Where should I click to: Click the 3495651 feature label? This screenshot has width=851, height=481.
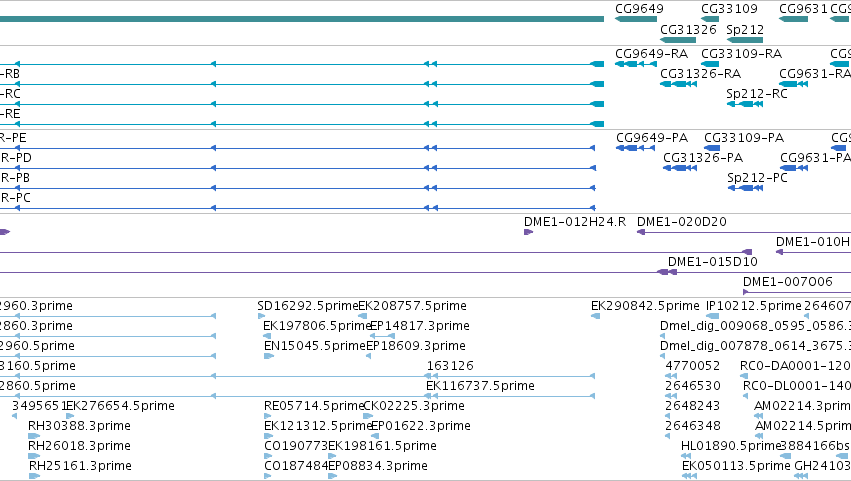pyautogui.click(x=39, y=406)
